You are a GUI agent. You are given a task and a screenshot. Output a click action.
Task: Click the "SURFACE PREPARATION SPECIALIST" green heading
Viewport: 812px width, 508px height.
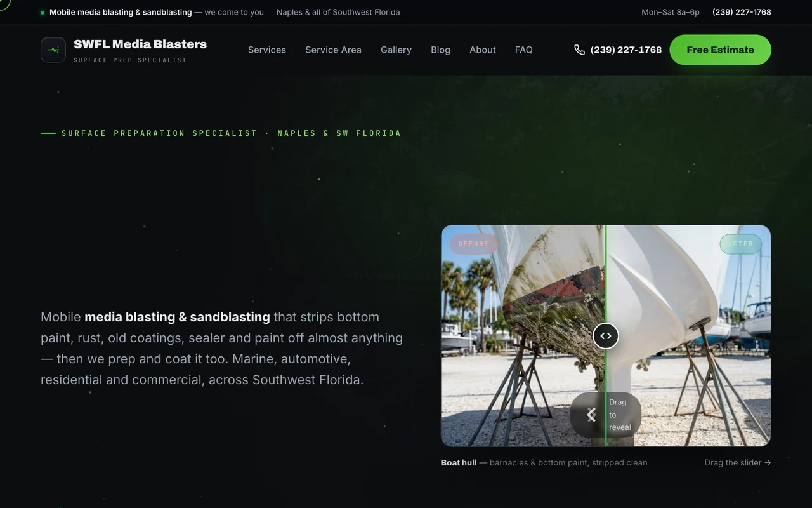(x=159, y=133)
